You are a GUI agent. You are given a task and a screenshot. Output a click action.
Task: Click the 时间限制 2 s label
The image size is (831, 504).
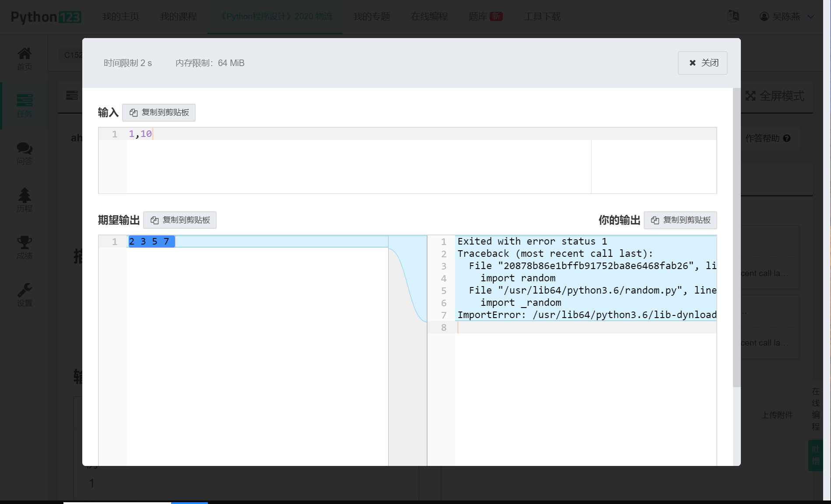tap(128, 63)
